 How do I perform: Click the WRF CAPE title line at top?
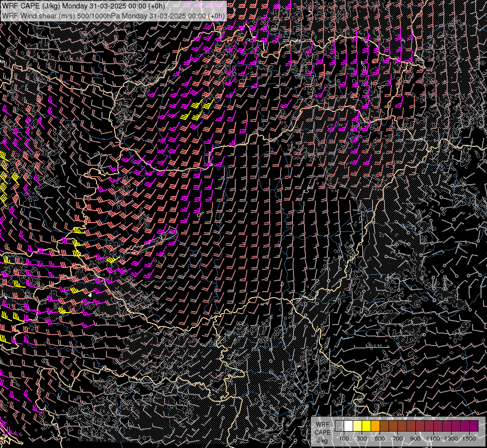[83, 5]
